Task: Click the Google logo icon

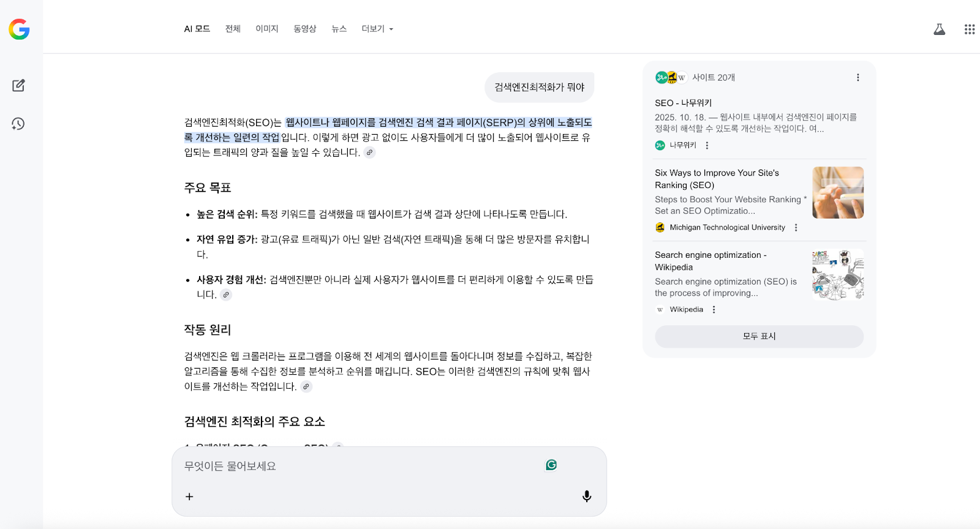Action: point(19,29)
